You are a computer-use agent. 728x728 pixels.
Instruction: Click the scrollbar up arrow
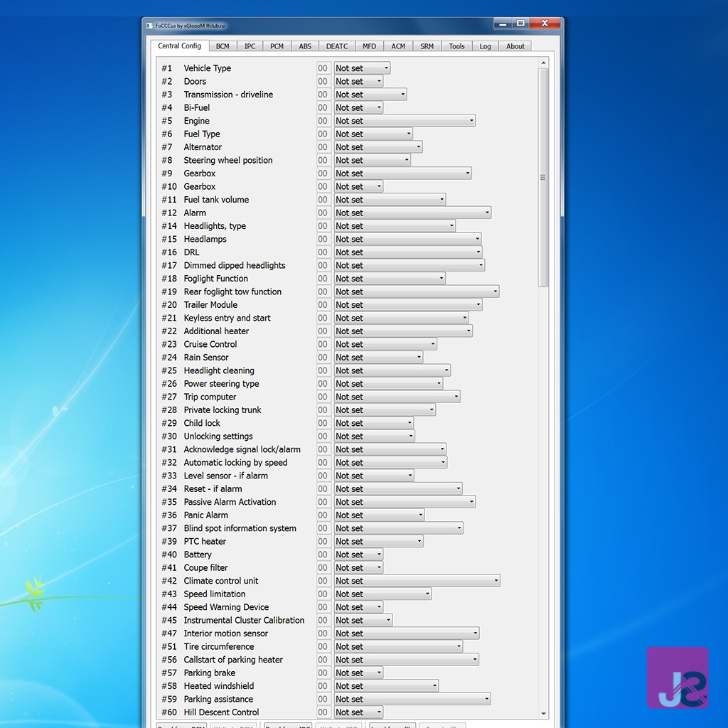tap(544, 63)
